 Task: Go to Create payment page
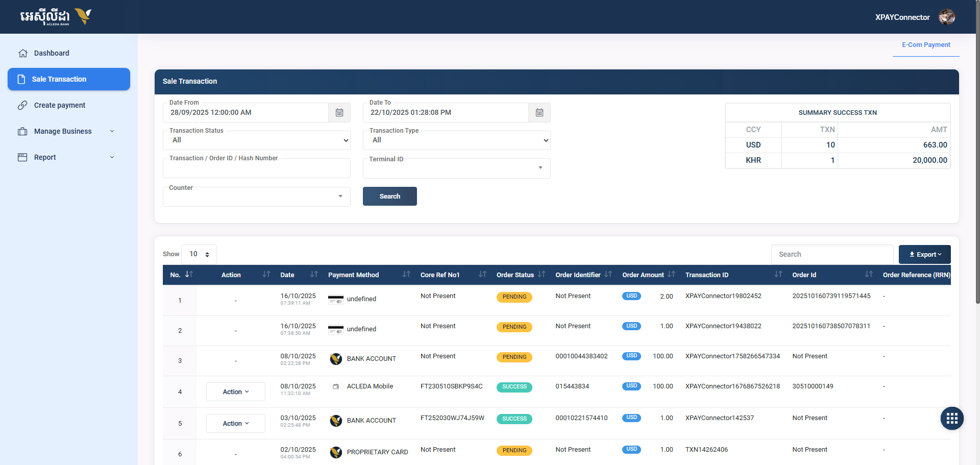click(x=59, y=105)
